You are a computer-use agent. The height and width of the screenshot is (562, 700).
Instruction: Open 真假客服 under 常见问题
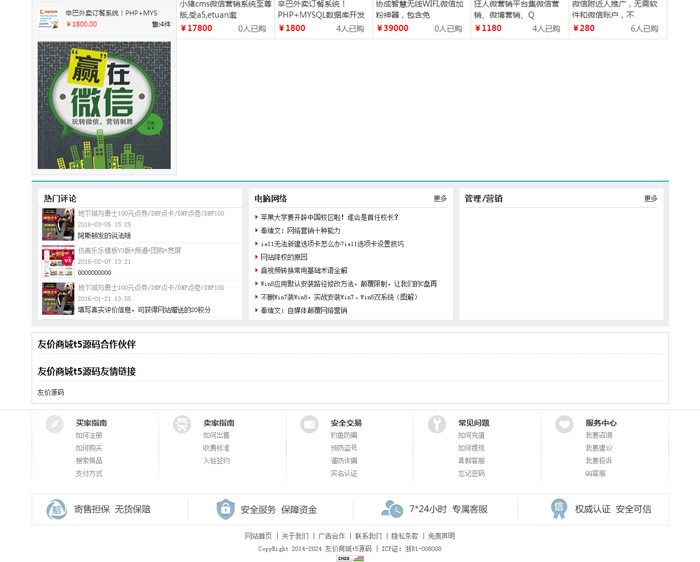tap(471, 460)
